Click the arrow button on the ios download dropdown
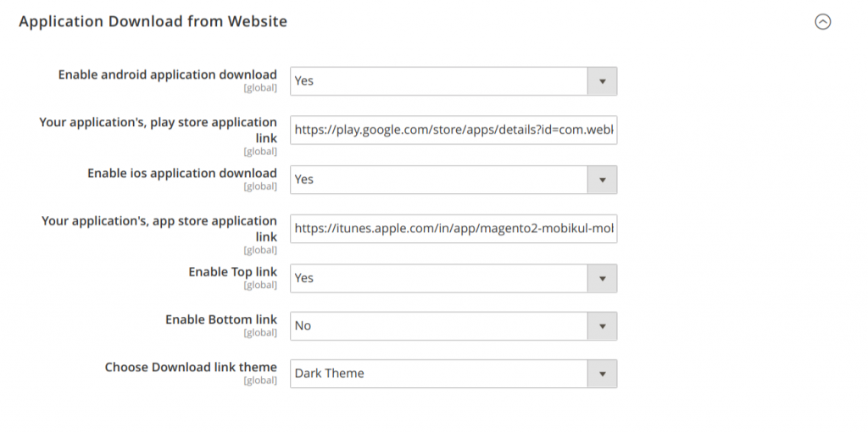The width and height of the screenshot is (868, 433). click(603, 180)
